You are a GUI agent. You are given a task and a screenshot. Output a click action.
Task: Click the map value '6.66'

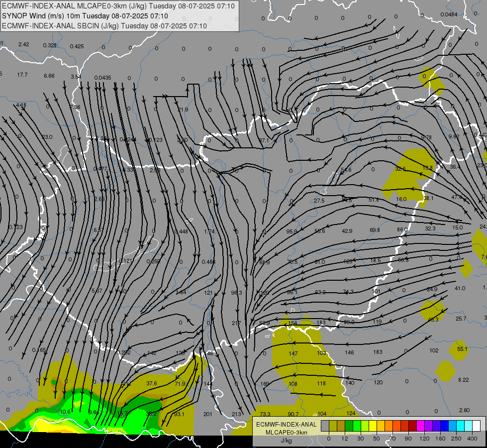coord(49,76)
